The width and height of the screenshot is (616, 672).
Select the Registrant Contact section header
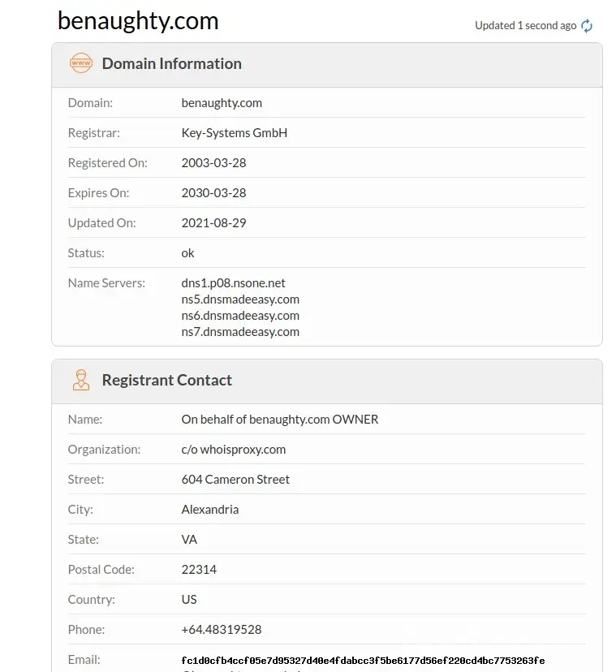(x=166, y=380)
